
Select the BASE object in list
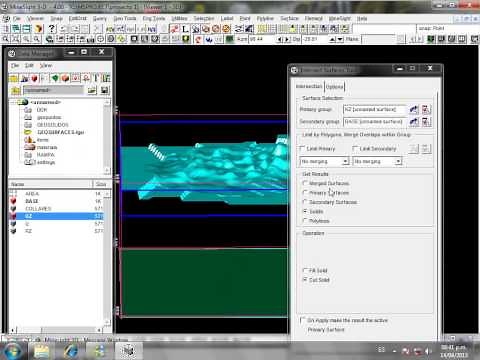[32, 201]
